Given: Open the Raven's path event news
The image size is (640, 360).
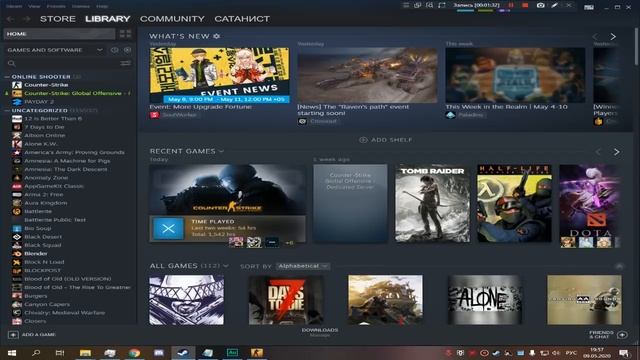Looking at the screenshot, I should 367,75.
